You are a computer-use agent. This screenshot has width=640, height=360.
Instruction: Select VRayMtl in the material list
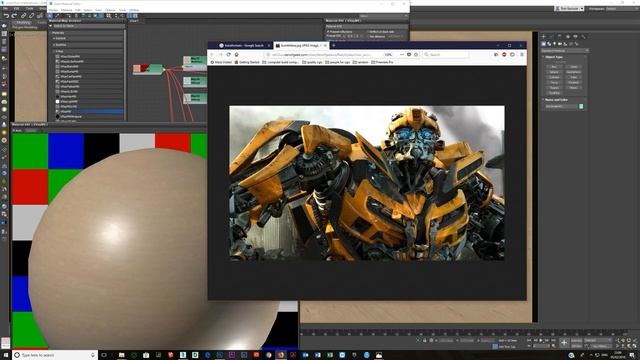pyautogui.click(x=89, y=111)
